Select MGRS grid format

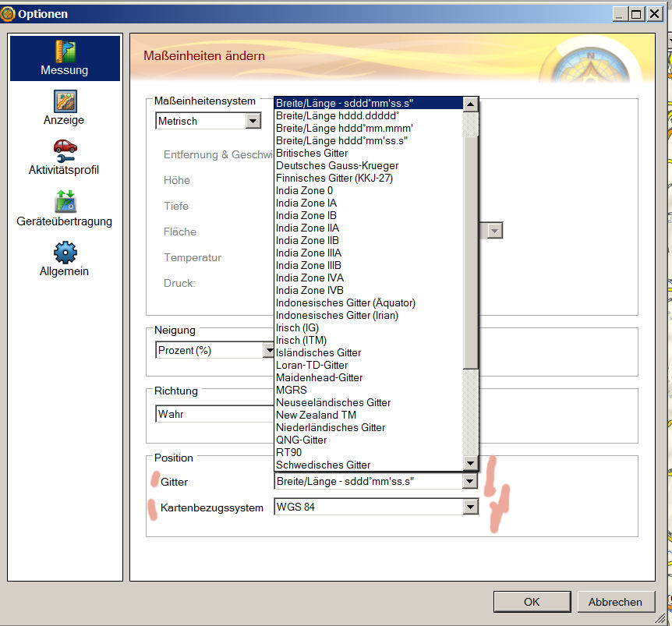tap(369, 390)
